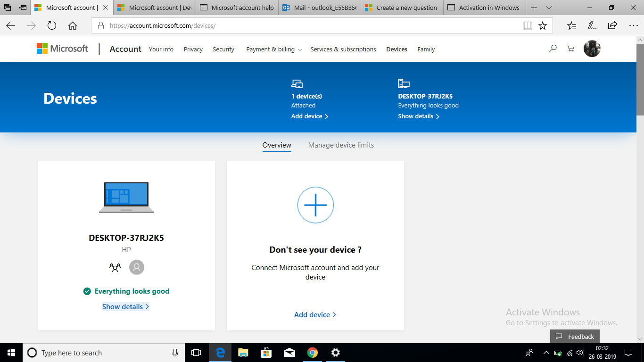The width and height of the screenshot is (644, 362).
Task: Switch to Activation in Windows tab
Action: pyautogui.click(x=485, y=8)
